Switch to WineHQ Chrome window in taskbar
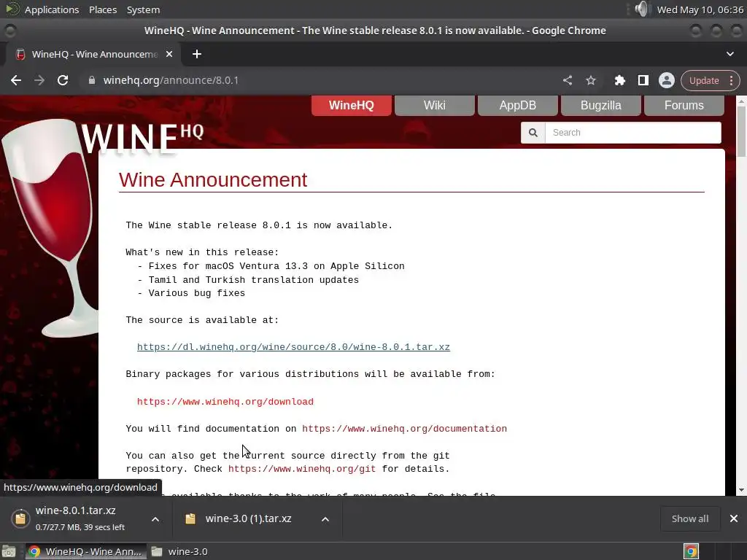 coord(86,551)
